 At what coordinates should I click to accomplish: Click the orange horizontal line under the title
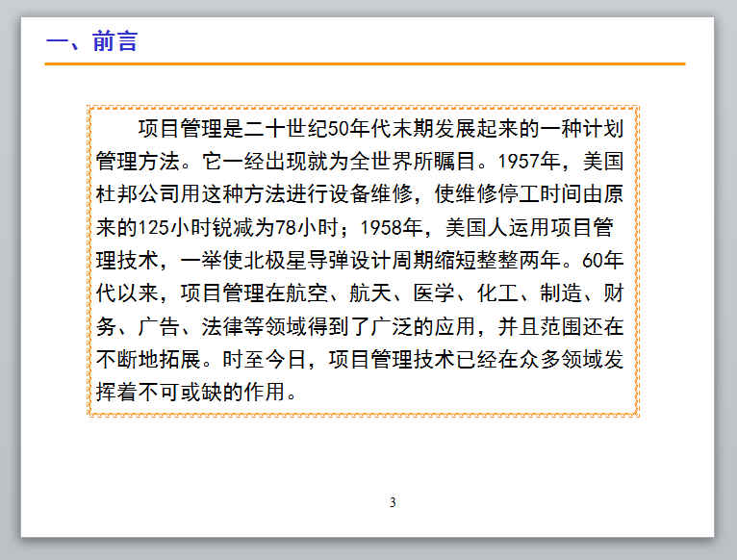pos(365,64)
